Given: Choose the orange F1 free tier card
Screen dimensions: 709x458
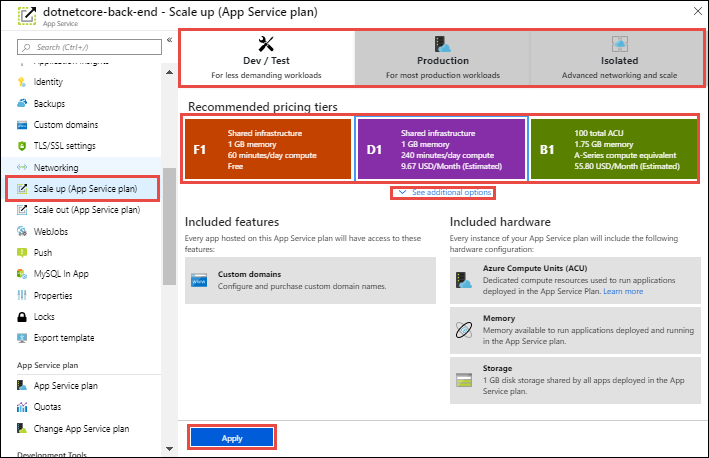Looking at the screenshot, I should pyautogui.click(x=268, y=149).
